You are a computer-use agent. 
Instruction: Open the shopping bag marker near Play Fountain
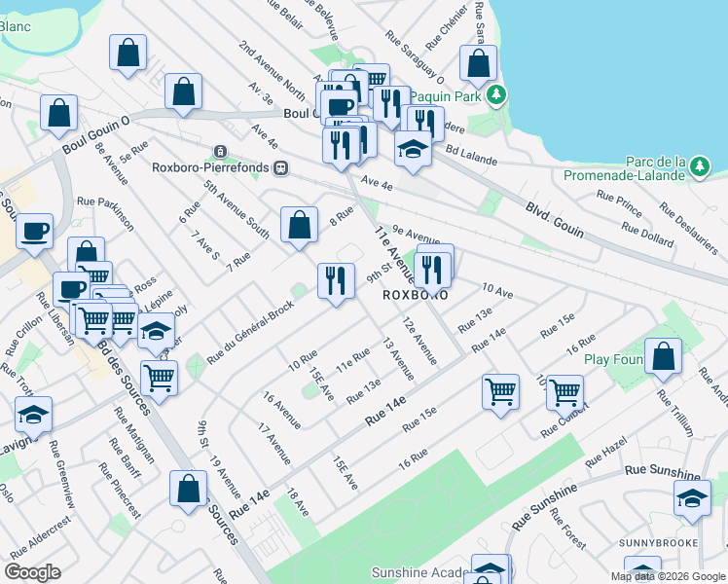pyautogui.click(x=663, y=357)
